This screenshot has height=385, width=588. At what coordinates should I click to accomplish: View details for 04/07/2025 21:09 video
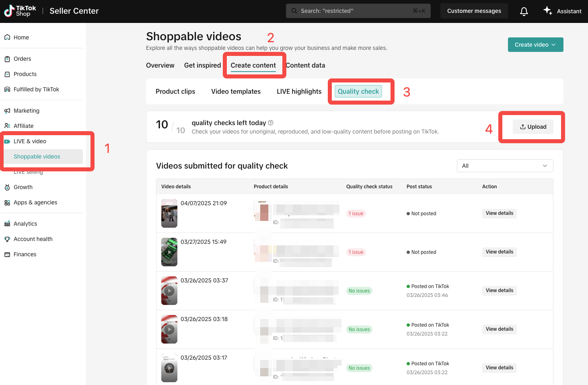click(499, 213)
